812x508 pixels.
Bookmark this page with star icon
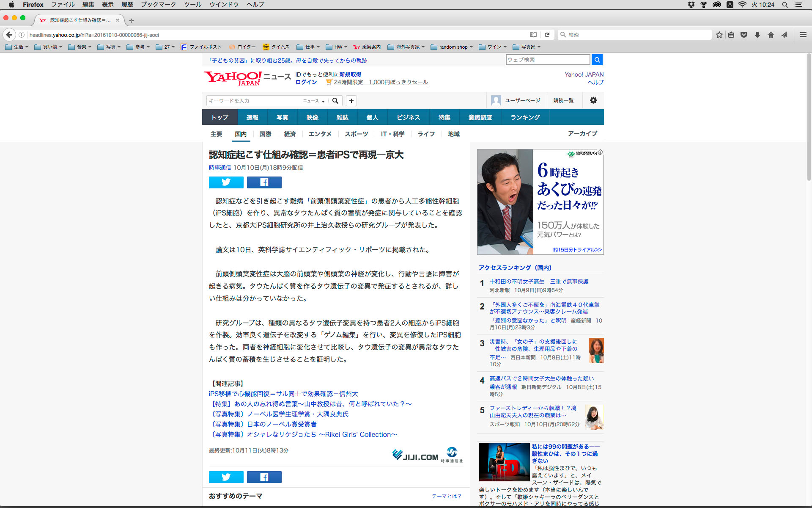click(x=719, y=35)
